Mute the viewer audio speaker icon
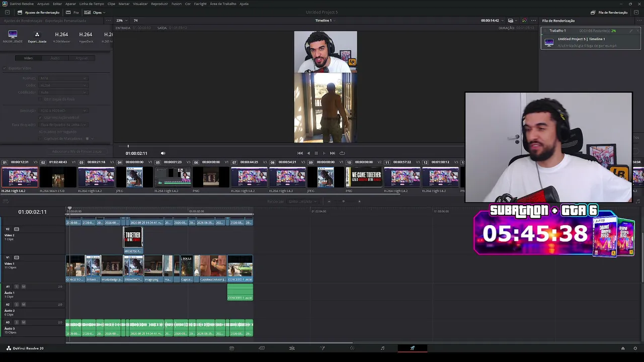Screen dimensions: 644x362 pyautogui.click(x=163, y=153)
